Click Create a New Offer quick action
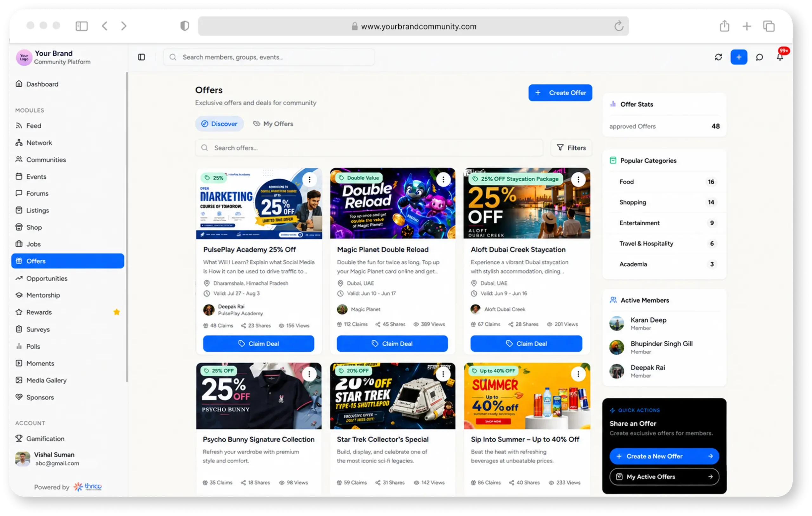The width and height of the screenshot is (812, 516). [x=664, y=456]
